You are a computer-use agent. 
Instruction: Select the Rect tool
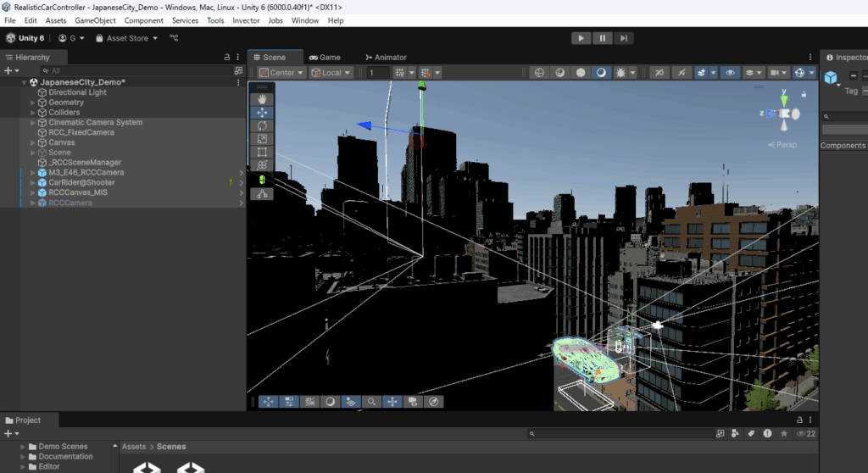[262, 153]
